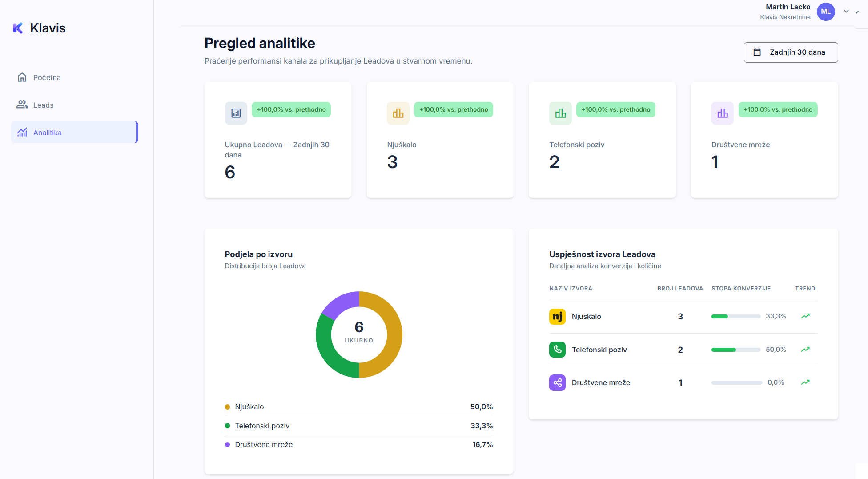Viewport: 868px width, 479px height.
Task: Click the 16,7% value for Društvene mreže
Action: coord(482,445)
